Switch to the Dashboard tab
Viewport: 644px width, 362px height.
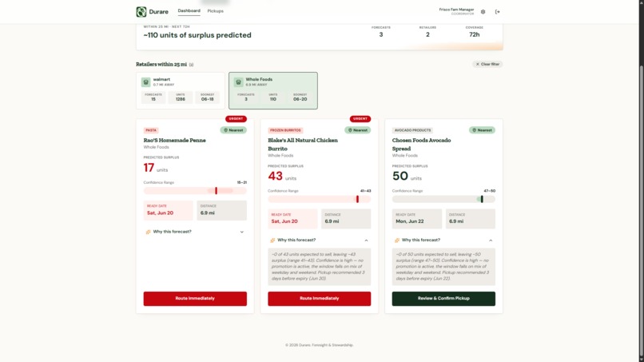pyautogui.click(x=189, y=11)
